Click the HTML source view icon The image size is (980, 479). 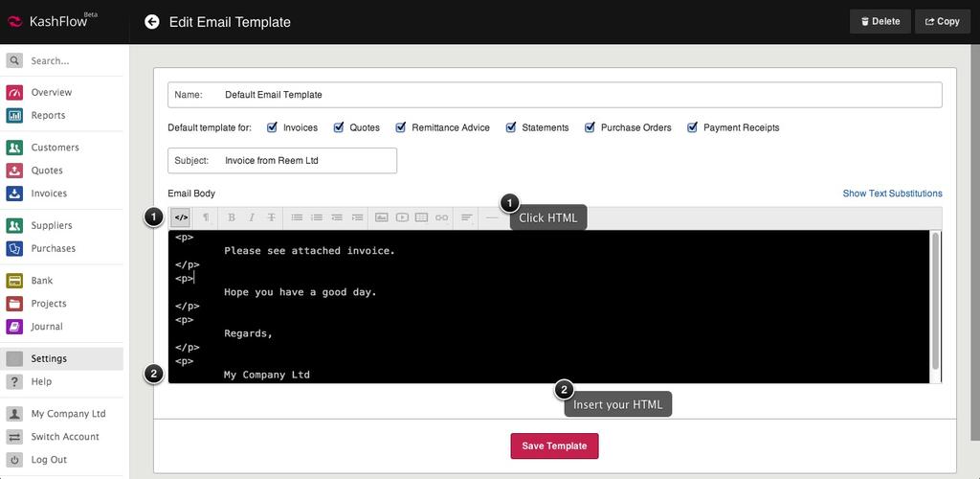point(181,217)
